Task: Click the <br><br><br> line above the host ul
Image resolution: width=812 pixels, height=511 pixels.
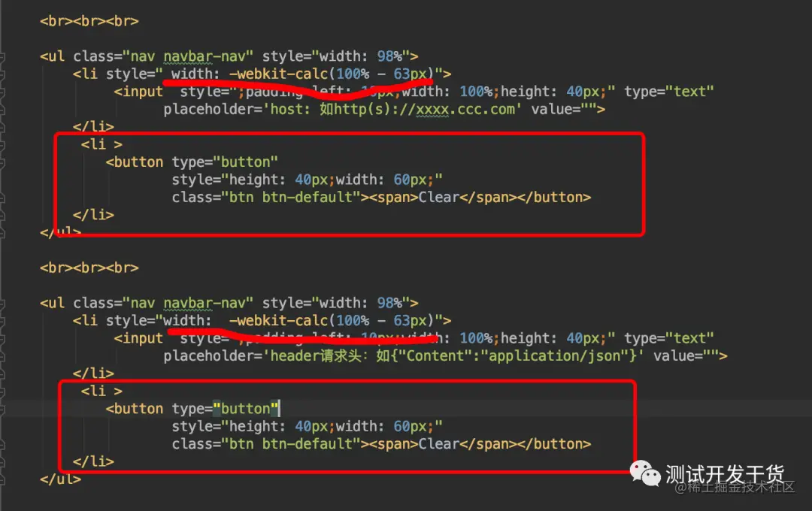Action: (x=89, y=21)
